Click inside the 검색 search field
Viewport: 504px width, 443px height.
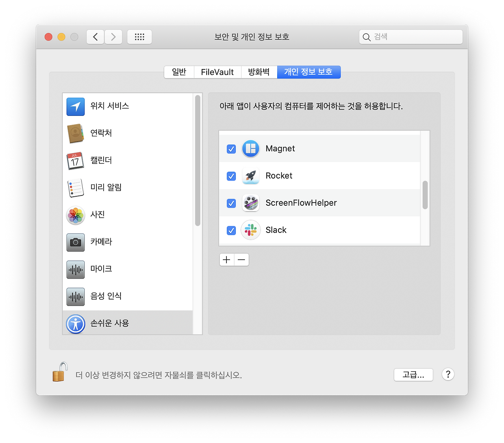(411, 37)
